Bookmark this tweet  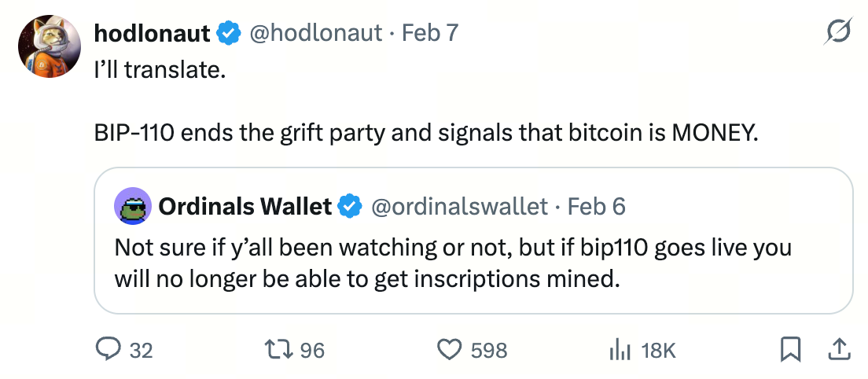791,350
